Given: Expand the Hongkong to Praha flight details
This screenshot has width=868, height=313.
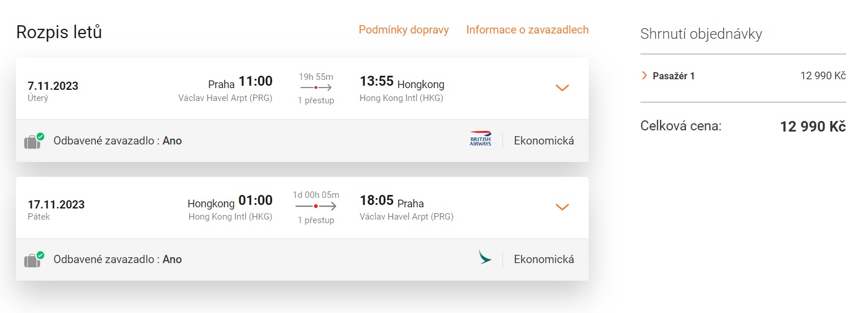Looking at the screenshot, I should tap(562, 207).
